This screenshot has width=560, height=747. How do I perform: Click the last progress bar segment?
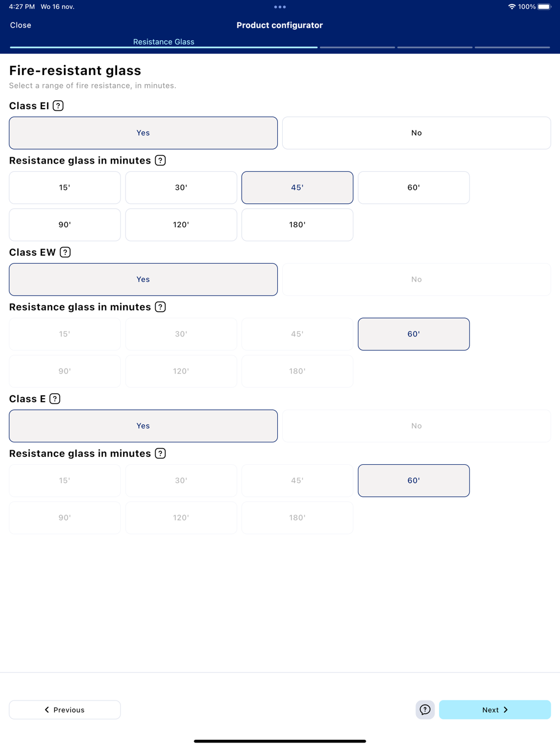coord(512,48)
